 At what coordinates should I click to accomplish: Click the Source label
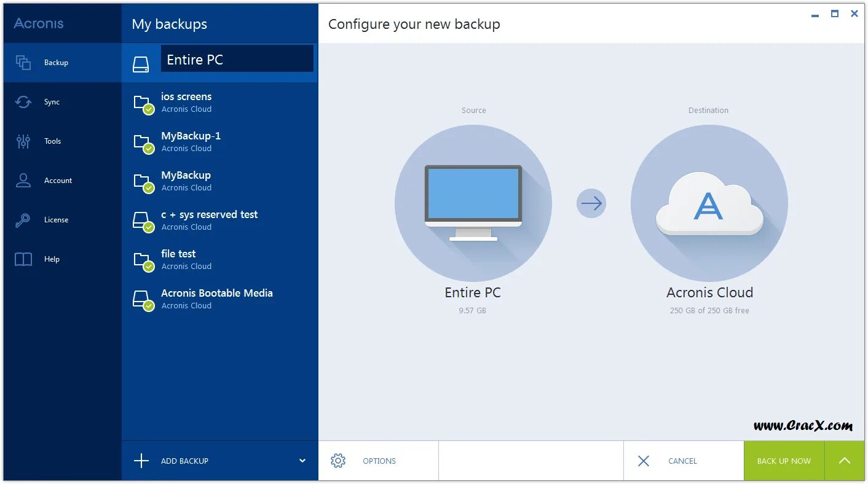(x=473, y=111)
